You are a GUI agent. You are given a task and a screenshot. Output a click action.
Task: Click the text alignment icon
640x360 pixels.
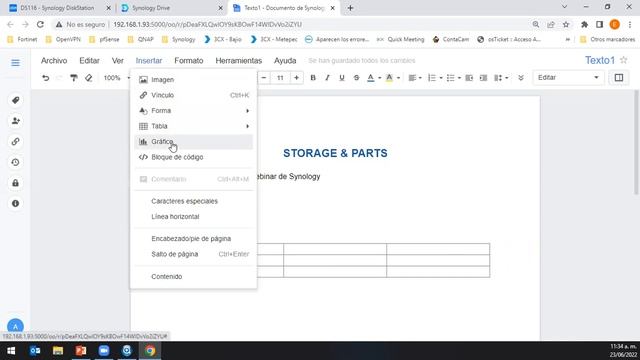(413, 78)
